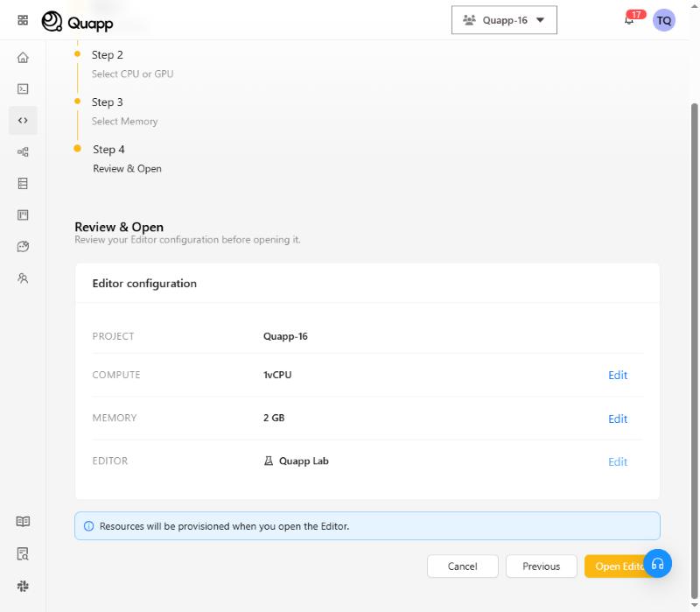700x612 pixels.
Task: Open the workflow diagram sidebar icon
Action: tap(23, 151)
